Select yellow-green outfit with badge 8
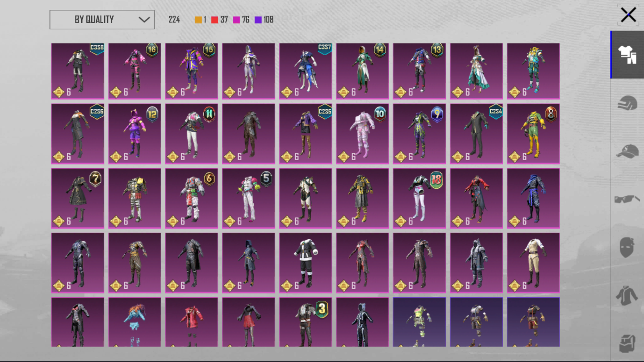The image size is (644, 362). (x=533, y=134)
